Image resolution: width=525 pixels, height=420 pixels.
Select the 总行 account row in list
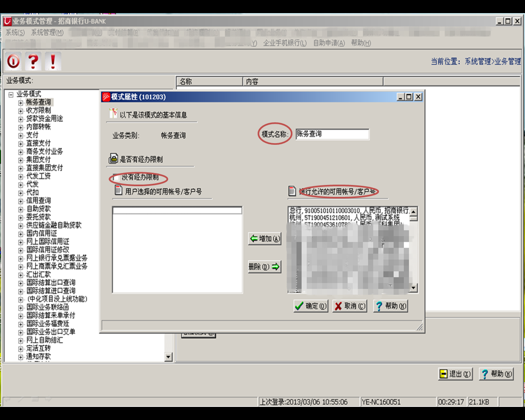[x=349, y=210]
